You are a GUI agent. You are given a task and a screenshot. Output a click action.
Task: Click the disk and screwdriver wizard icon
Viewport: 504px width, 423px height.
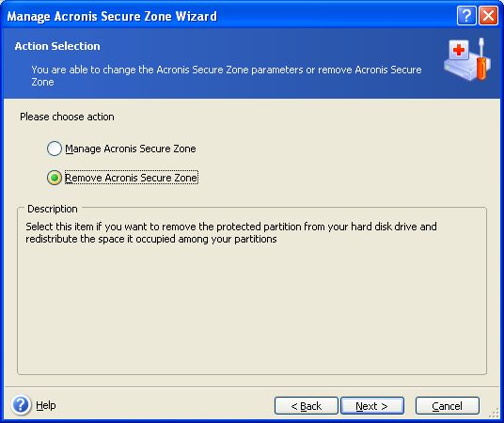pyautogui.click(x=468, y=60)
